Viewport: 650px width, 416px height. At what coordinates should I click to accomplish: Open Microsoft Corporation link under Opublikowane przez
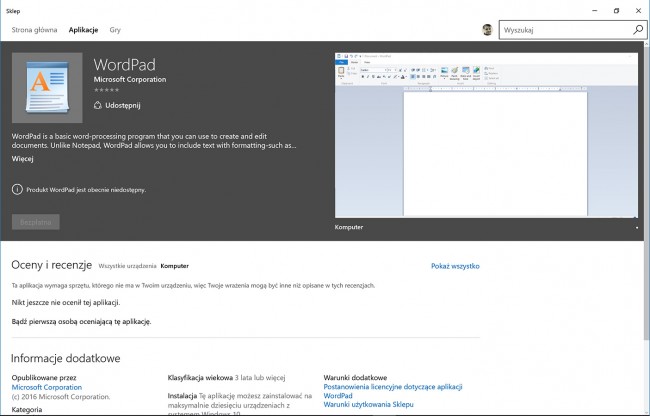[x=47, y=387]
